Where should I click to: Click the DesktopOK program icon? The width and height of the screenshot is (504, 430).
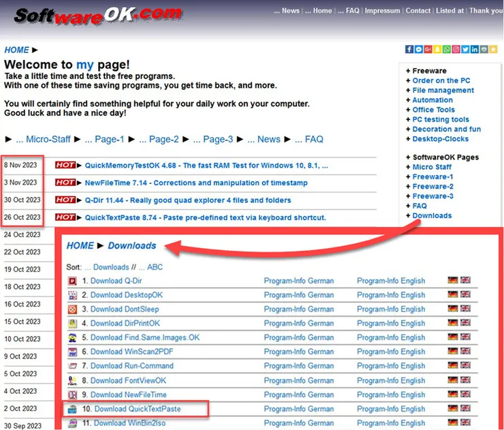click(72, 295)
